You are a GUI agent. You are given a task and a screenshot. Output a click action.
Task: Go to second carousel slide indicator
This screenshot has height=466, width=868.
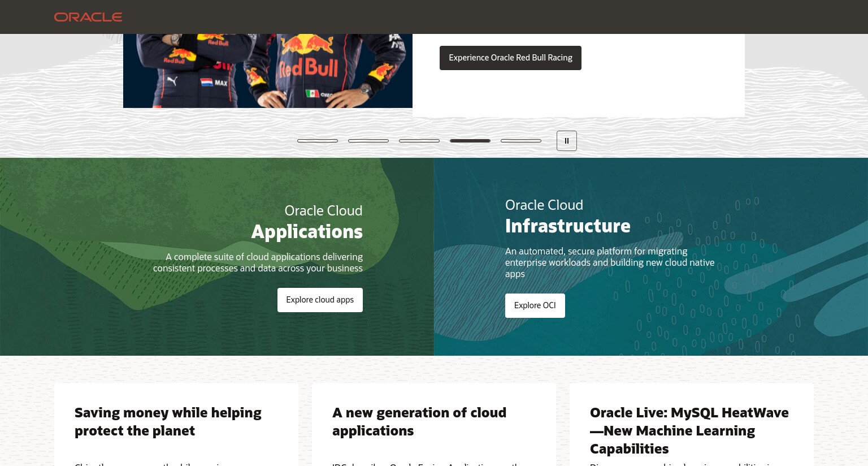(x=368, y=141)
